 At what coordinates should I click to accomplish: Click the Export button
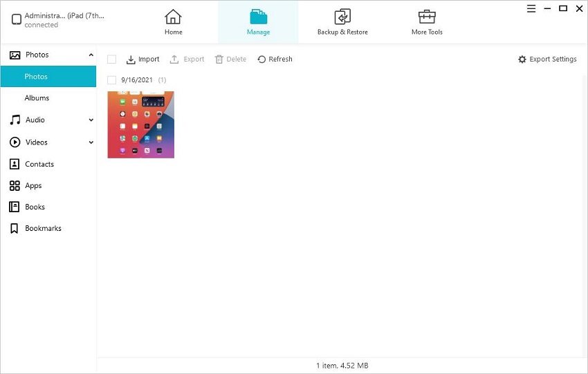point(187,59)
